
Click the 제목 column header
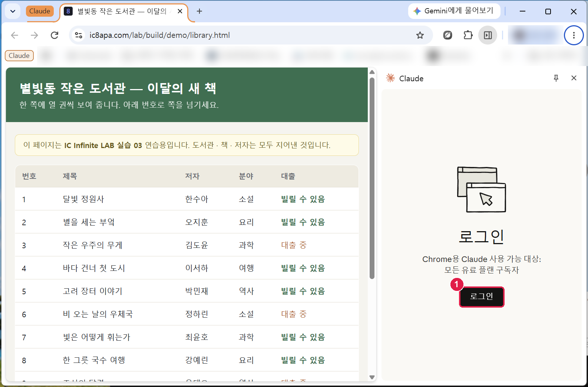70,176
